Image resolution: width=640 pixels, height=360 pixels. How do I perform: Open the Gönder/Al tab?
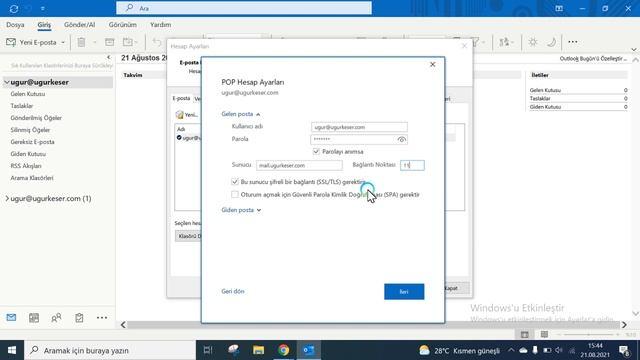coord(79,25)
